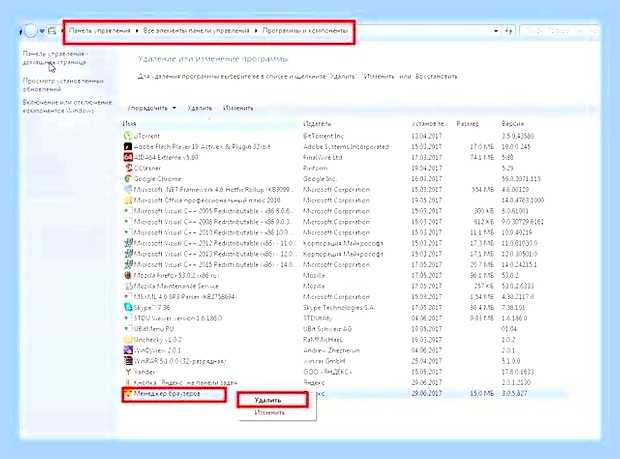Choose Изменить in the context menu

click(269, 412)
